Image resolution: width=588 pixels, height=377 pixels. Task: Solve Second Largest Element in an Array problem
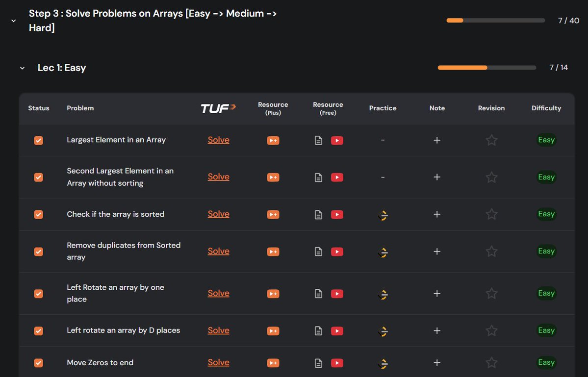click(219, 176)
